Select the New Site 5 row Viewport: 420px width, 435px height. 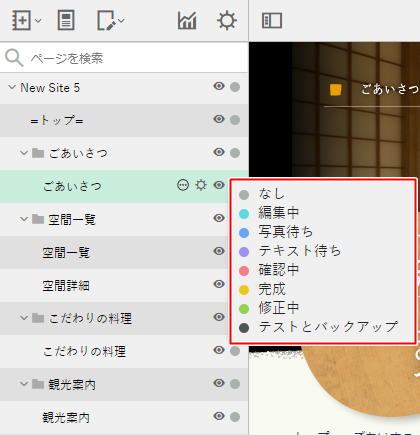[x=124, y=88]
